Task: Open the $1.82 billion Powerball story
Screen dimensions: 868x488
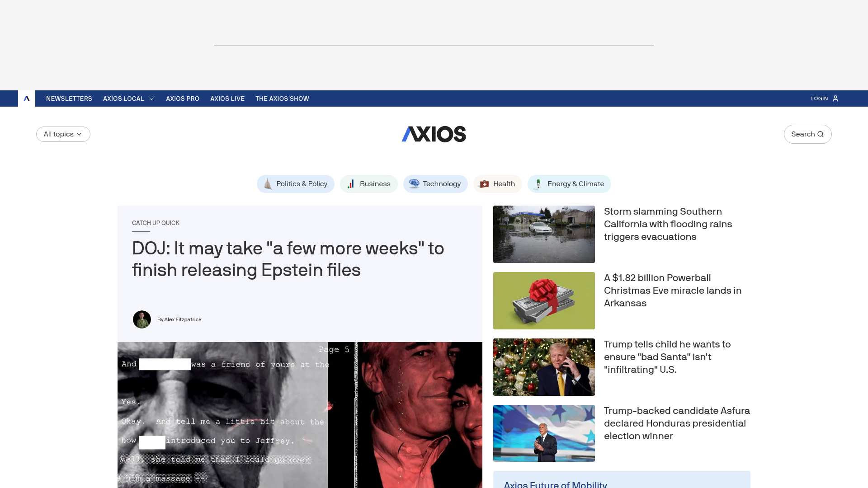Action: click(673, 291)
